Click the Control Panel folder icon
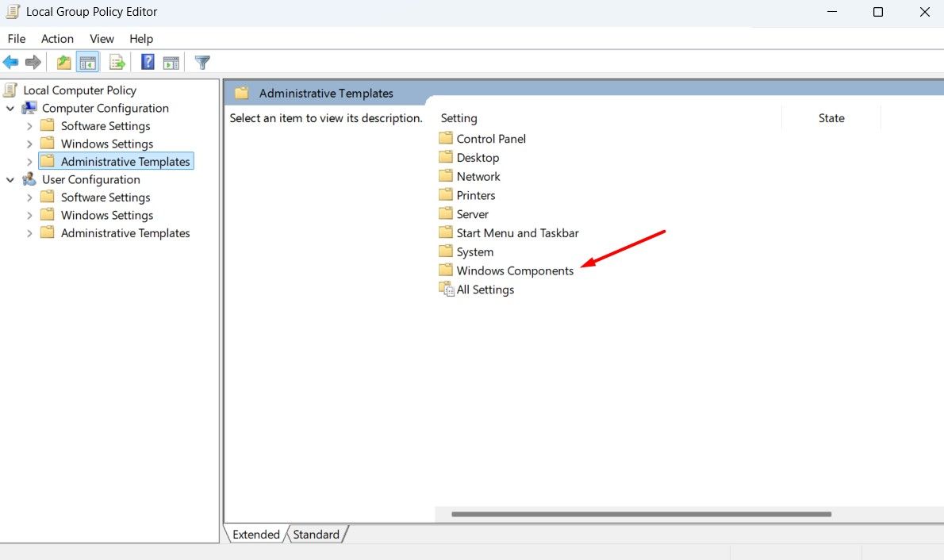 pyautogui.click(x=446, y=139)
